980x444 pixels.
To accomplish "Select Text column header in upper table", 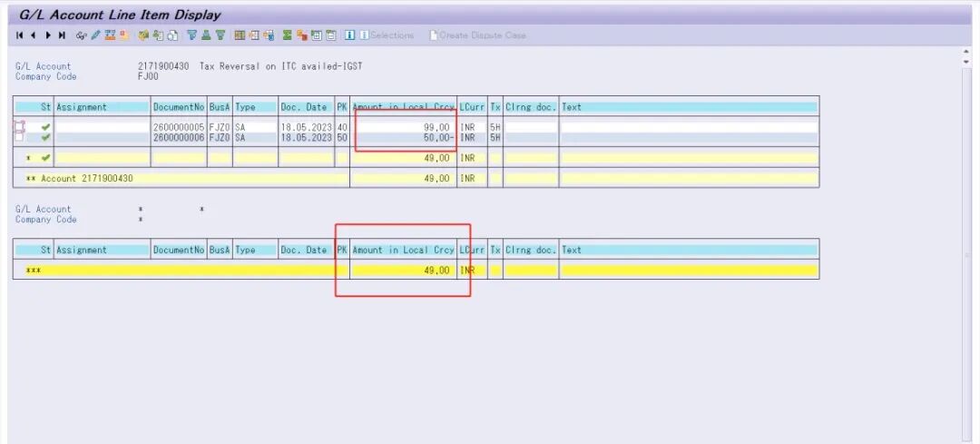I will (x=689, y=107).
